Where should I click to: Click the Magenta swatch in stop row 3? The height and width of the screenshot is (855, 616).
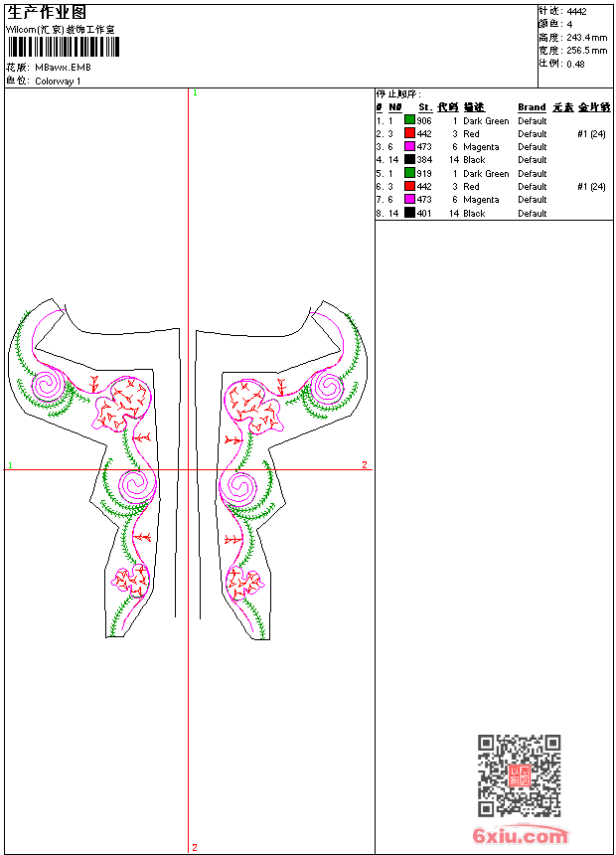coord(409,146)
